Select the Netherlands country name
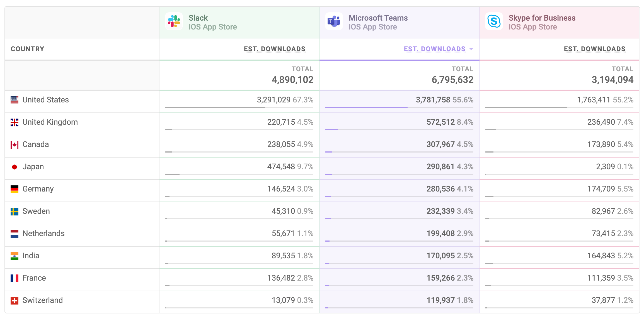The width and height of the screenshot is (644, 319). (43, 233)
